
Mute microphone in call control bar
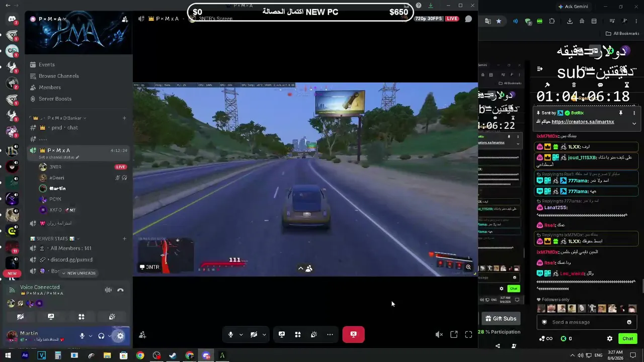(x=231, y=335)
